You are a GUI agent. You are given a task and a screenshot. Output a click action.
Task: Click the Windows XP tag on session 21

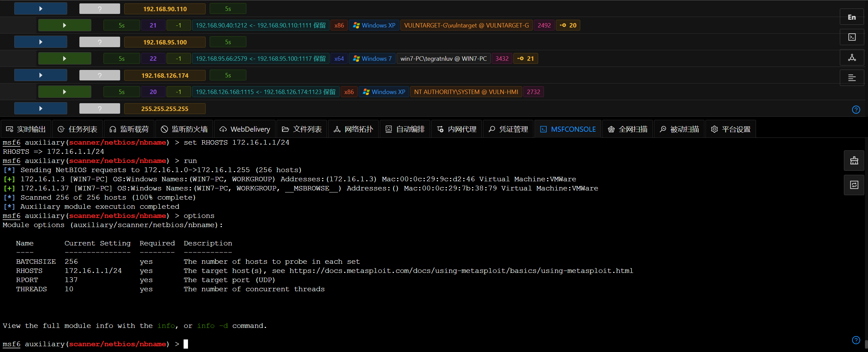coord(374,25)
